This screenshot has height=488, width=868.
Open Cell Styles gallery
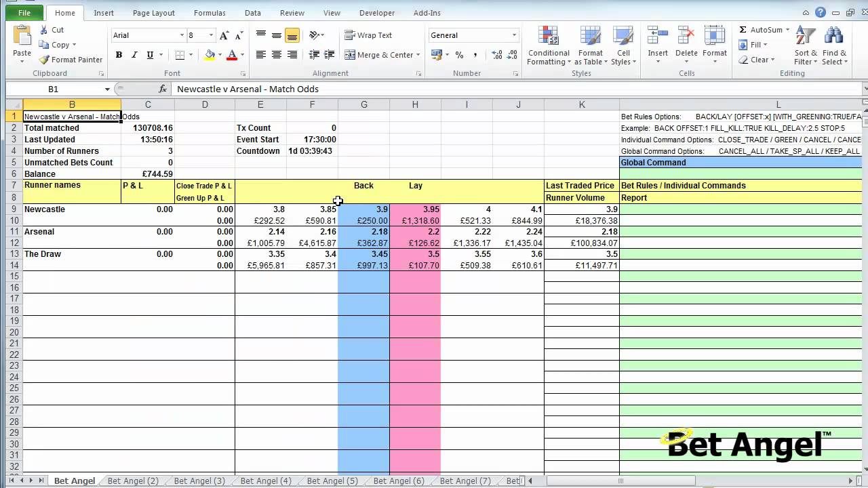point(623,45)
